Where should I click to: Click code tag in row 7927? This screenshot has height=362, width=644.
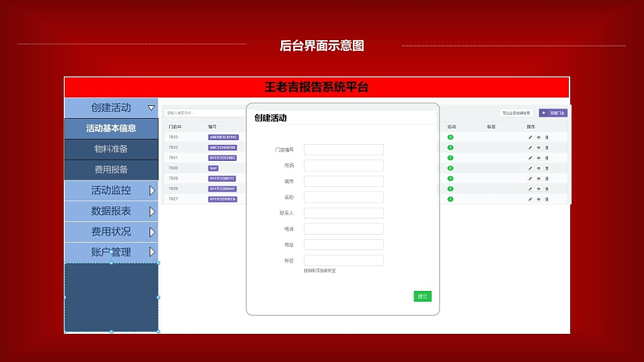pyautogui.click(x=223, y=199)
